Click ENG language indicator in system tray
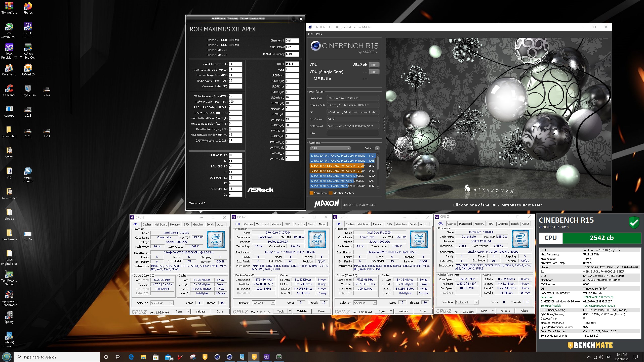 pos(608,357)
